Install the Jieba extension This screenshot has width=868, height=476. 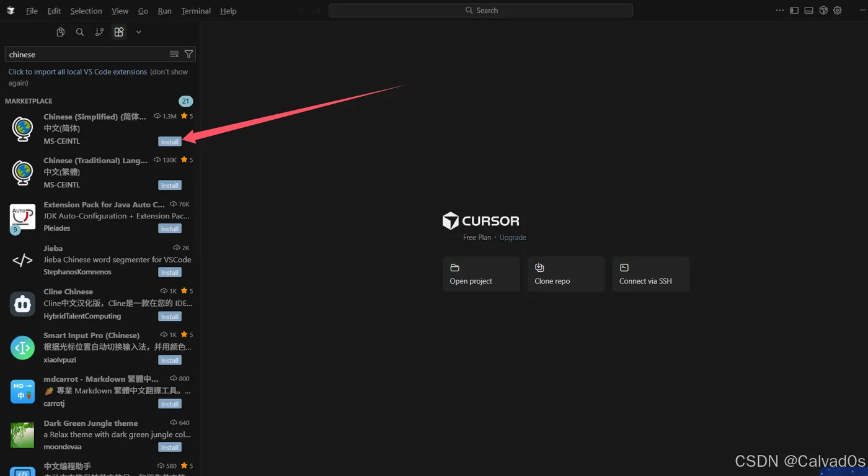pos(170,272)
